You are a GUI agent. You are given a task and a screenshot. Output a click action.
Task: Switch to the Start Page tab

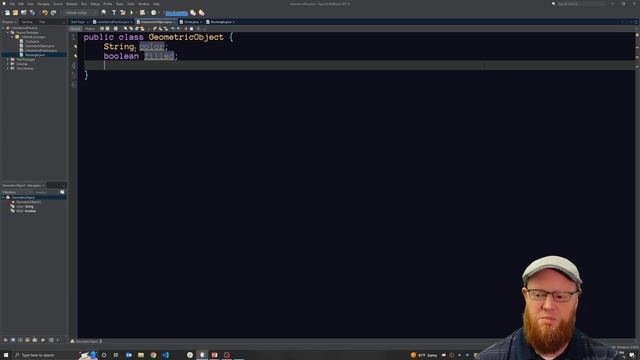pos(78,22)
